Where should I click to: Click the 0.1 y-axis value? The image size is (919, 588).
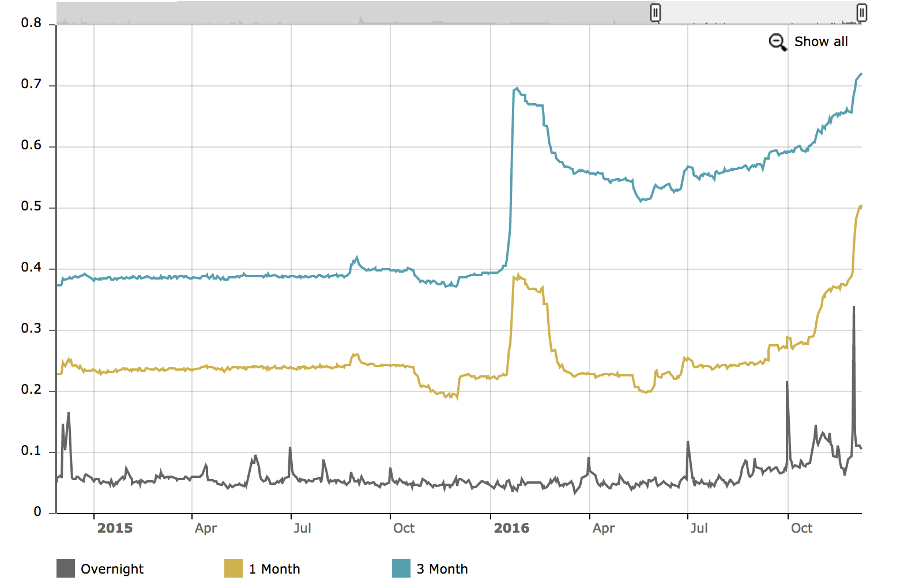coord(31,451)
